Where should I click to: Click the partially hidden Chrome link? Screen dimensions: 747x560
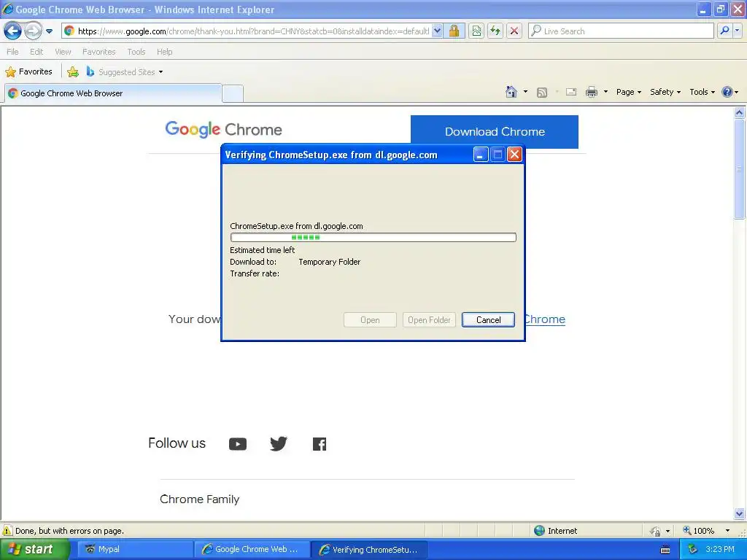pyautogui.click(x=544, y=319)
